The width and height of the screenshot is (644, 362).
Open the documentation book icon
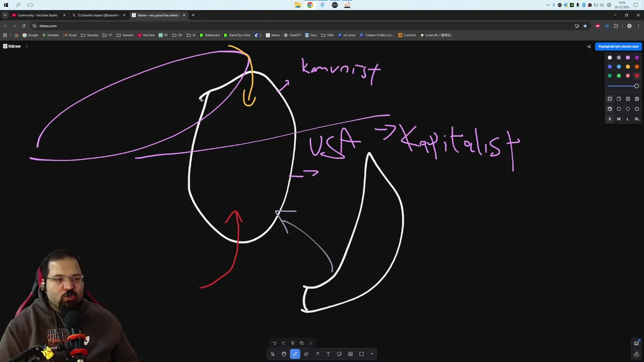[x=636, y=343]
